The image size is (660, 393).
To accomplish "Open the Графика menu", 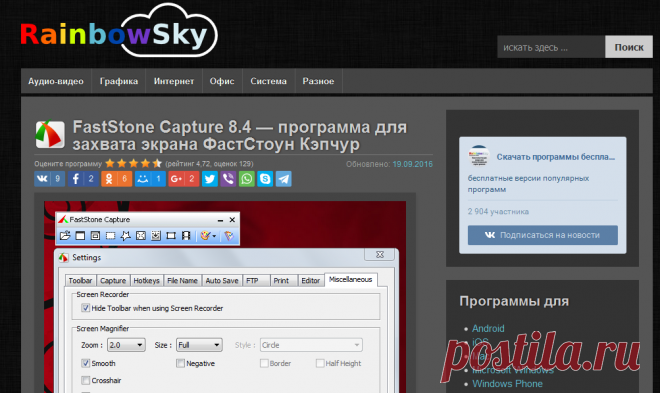I will click(119, 81).
